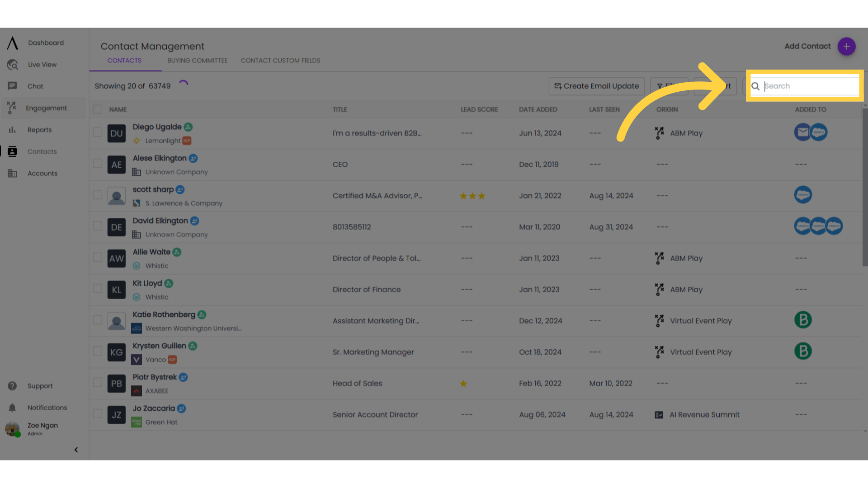Open the Contacts tab in Contact Management

(x=125, y=60)
